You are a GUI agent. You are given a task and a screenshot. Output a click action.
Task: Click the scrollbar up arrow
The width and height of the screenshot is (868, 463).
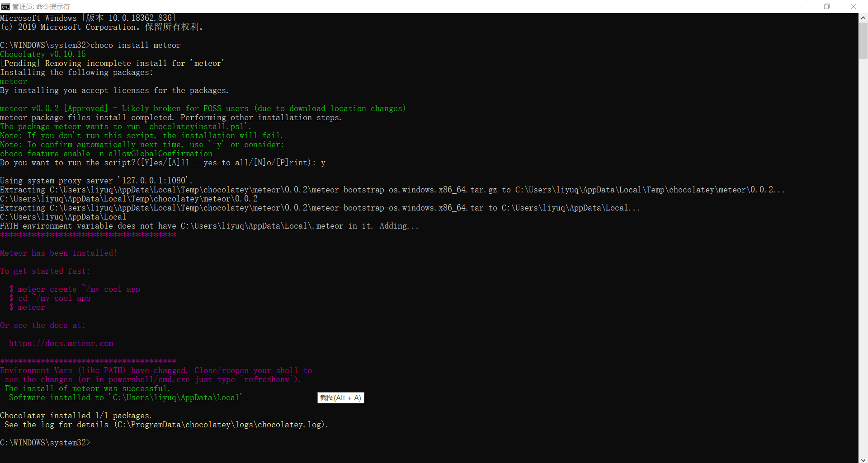(x=863, y=18)
